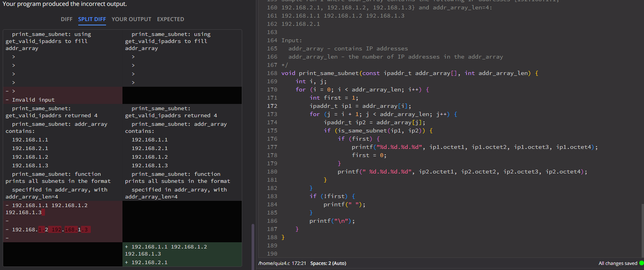Click the "int i, j;" declaration line
This screenshot has height=270, width=644.
pos(311,81)
